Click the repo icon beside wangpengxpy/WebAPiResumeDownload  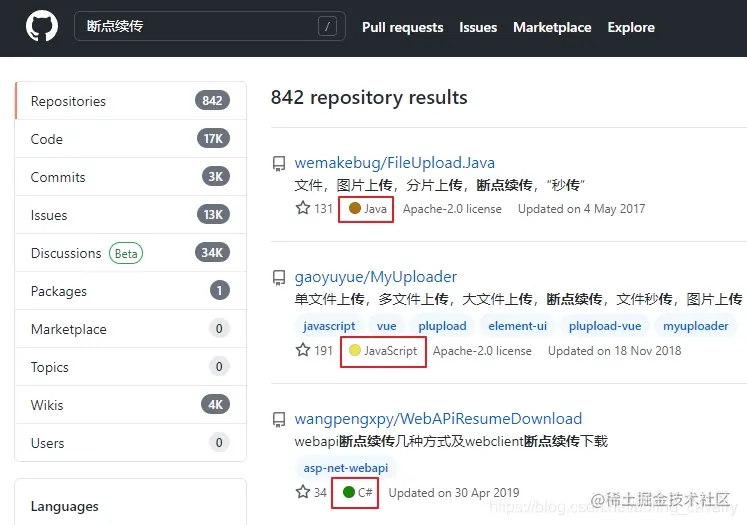[279, 419]
